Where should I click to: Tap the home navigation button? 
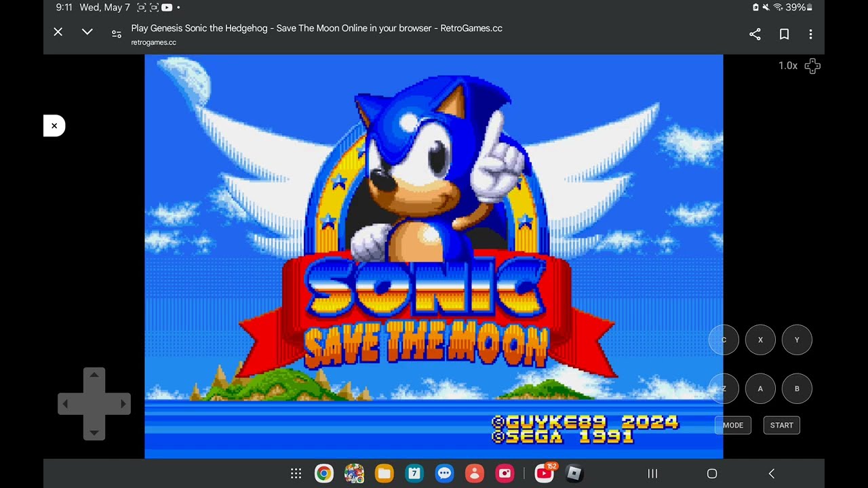(712, 474)
